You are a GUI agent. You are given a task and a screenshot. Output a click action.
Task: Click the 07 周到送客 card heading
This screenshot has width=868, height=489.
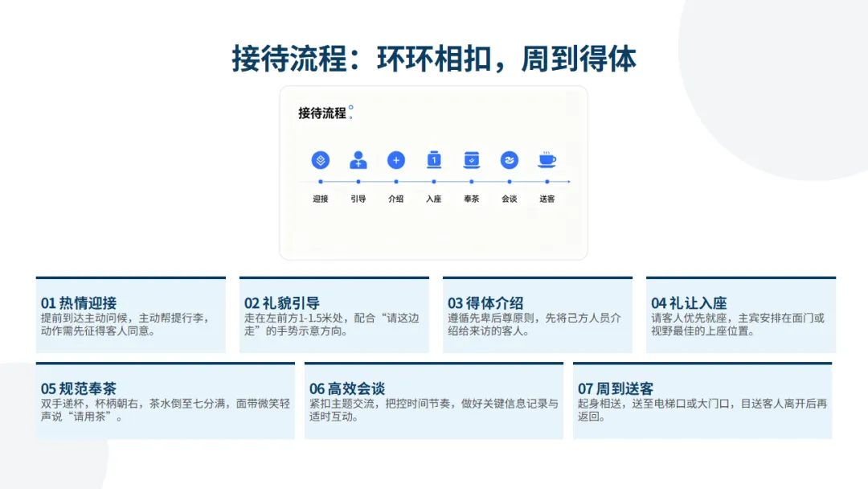616,388
